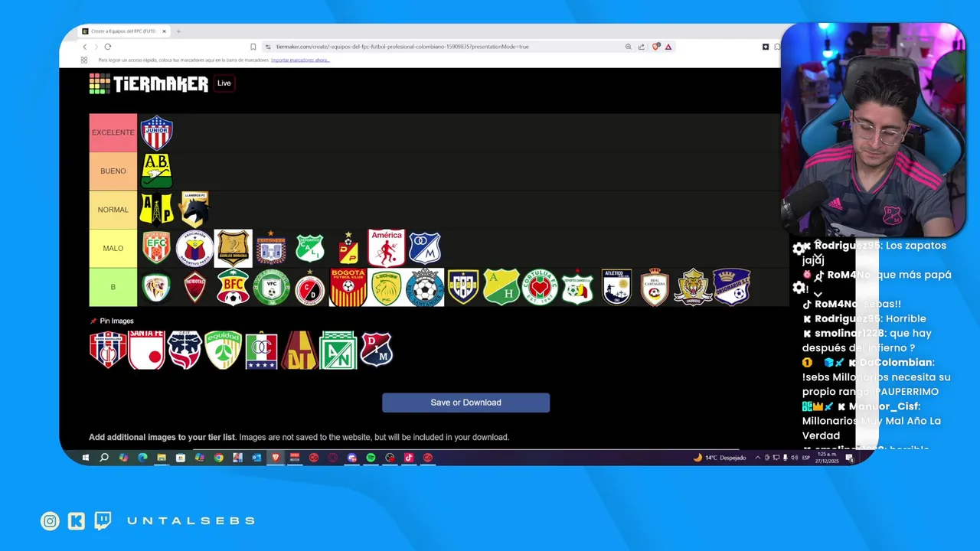Select the América de Cali logo
The width and height of the screenshot is (980, 551).
click(x=386, y=248)
